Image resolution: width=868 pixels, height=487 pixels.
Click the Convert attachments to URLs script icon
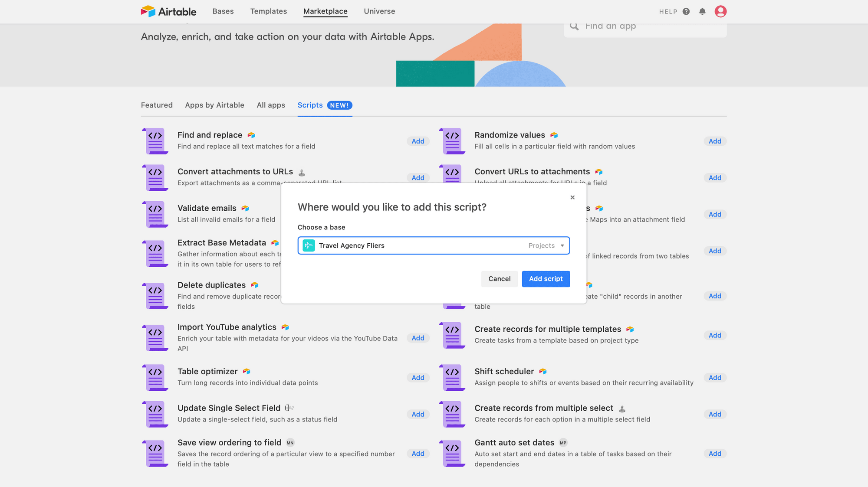pos(155,177)
